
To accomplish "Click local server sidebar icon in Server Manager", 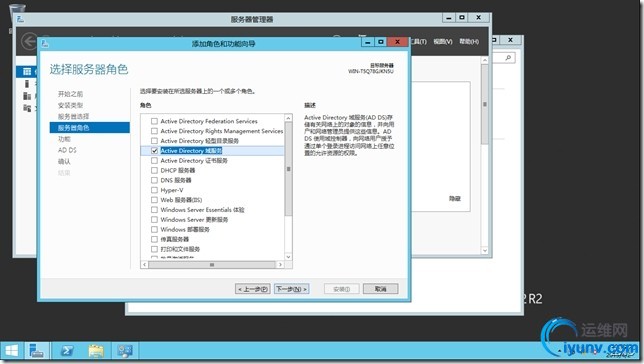I will 27,84.
